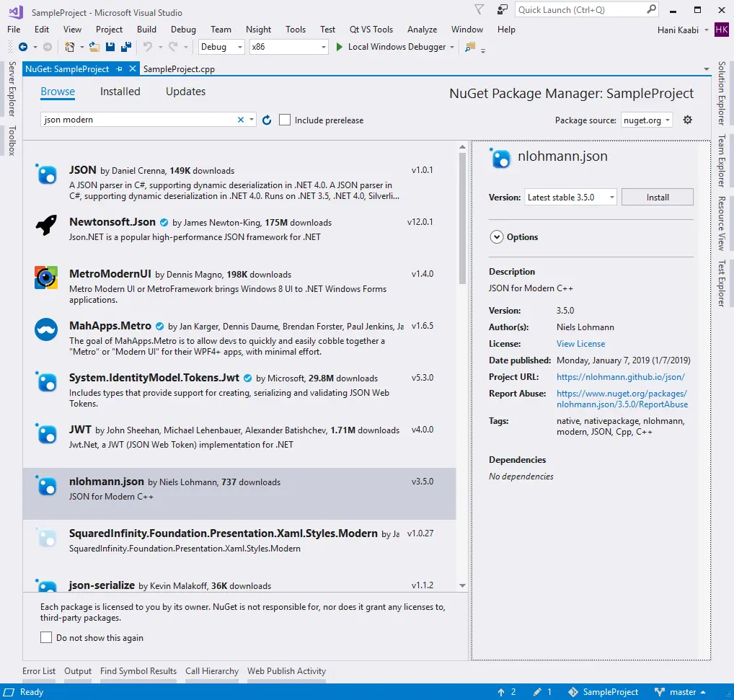Check Do not show this again
734x700 pixels.
[46, 637]
